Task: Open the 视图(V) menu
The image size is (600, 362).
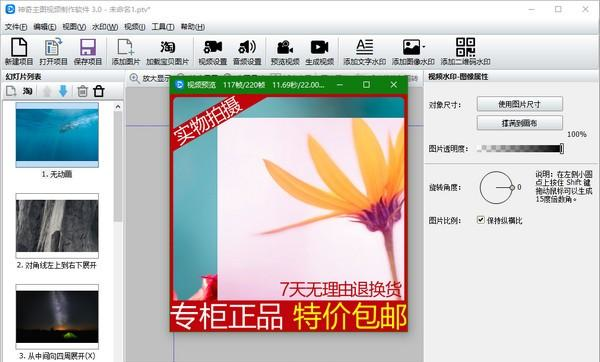Action: pos(74,27)
